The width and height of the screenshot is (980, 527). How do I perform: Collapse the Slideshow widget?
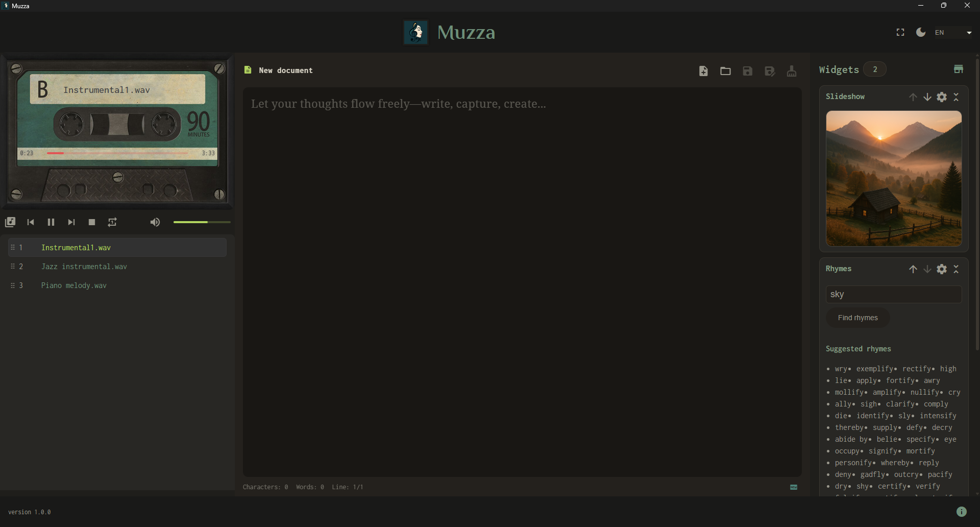(957, 97)
